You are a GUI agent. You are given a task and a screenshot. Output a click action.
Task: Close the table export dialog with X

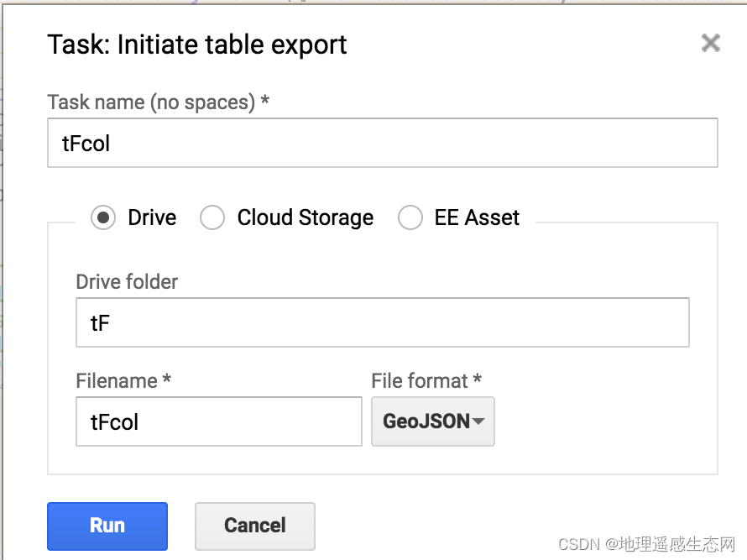click(x=710, y=43)
